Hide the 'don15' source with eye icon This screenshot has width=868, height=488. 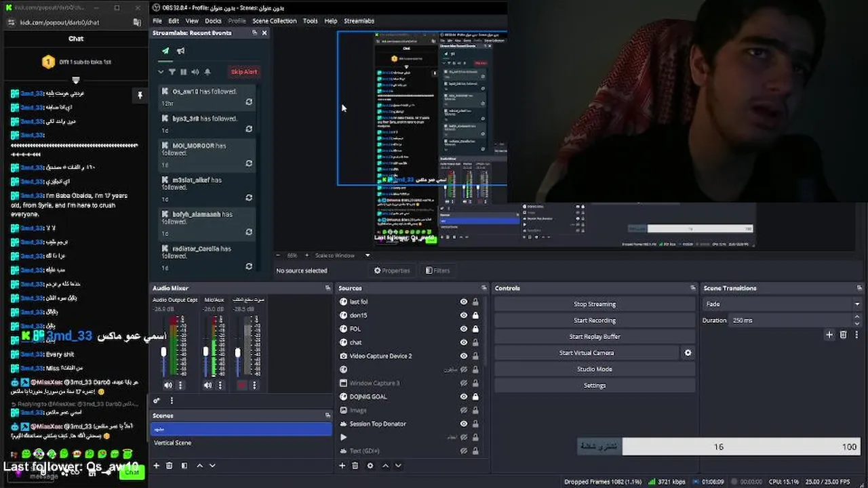point(464,316)
